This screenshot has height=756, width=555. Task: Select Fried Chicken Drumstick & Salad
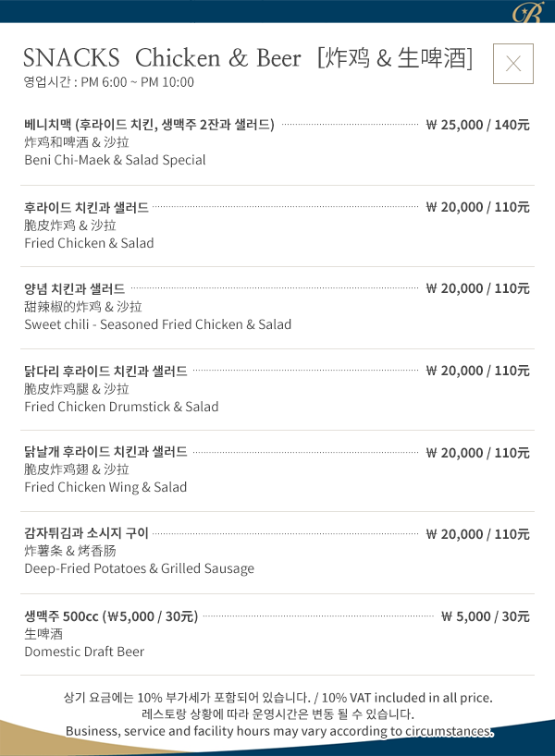coord(121,407)
